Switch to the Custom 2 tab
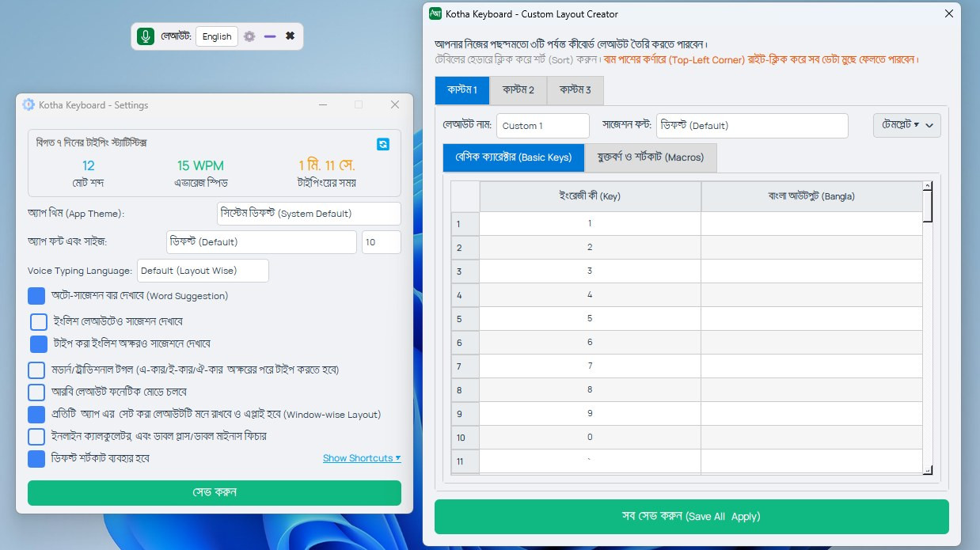The height and width of the screenshot is (550, 980). coord(518,90)
